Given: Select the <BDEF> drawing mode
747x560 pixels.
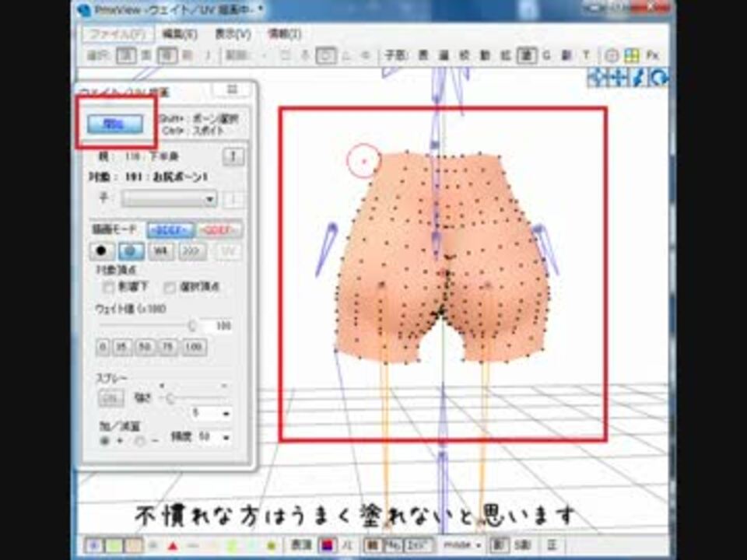Looking at the screenshot, I should [x=170, y=230].
